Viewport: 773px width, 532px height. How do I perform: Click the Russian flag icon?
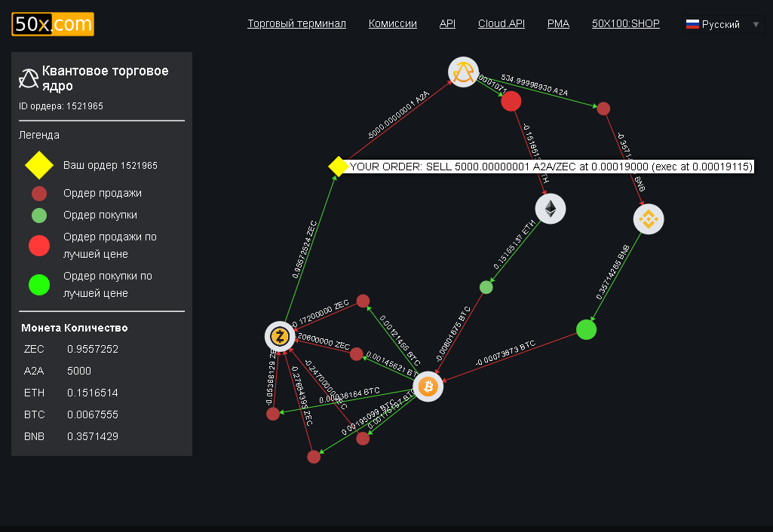point(692,23)
